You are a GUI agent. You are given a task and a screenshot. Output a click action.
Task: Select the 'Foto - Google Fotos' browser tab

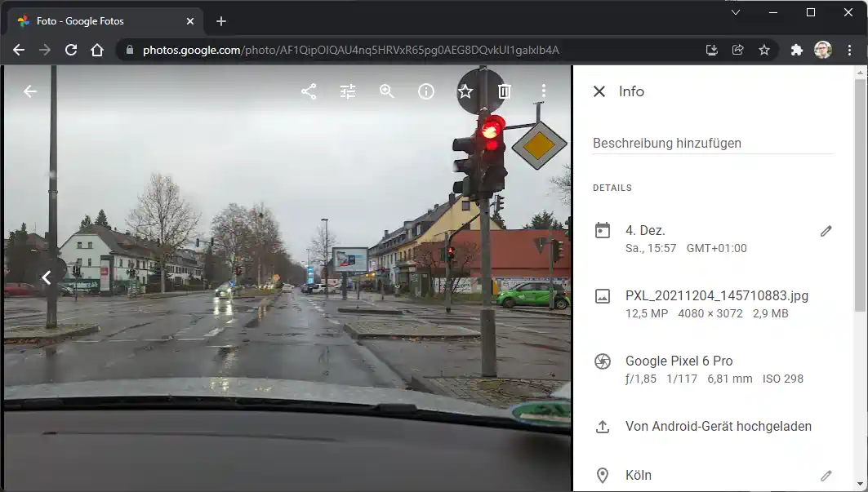98,20
